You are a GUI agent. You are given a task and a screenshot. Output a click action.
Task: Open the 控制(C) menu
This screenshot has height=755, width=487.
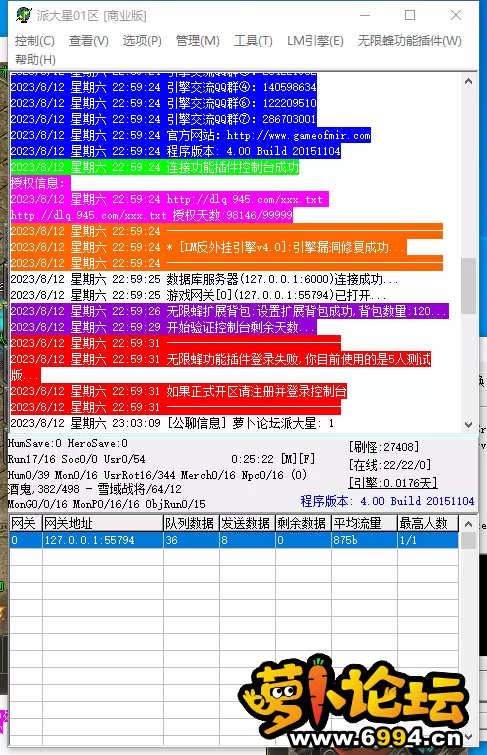coord(35,40)
